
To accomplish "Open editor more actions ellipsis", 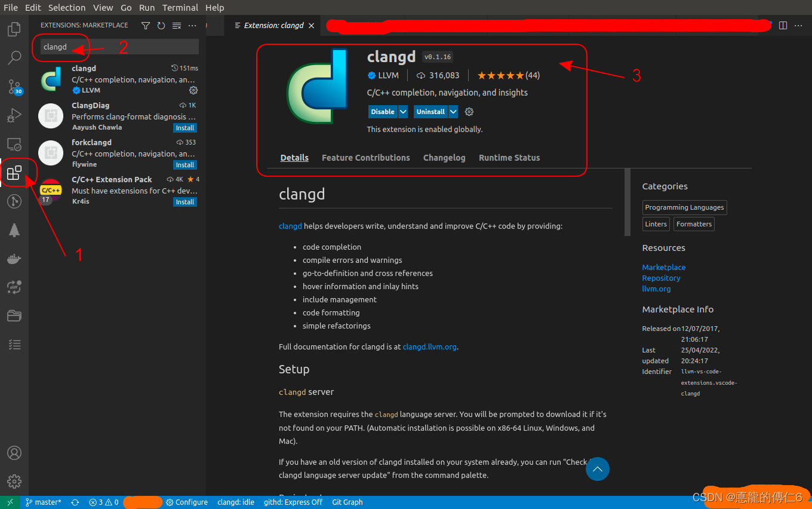I will click(799, 26).
